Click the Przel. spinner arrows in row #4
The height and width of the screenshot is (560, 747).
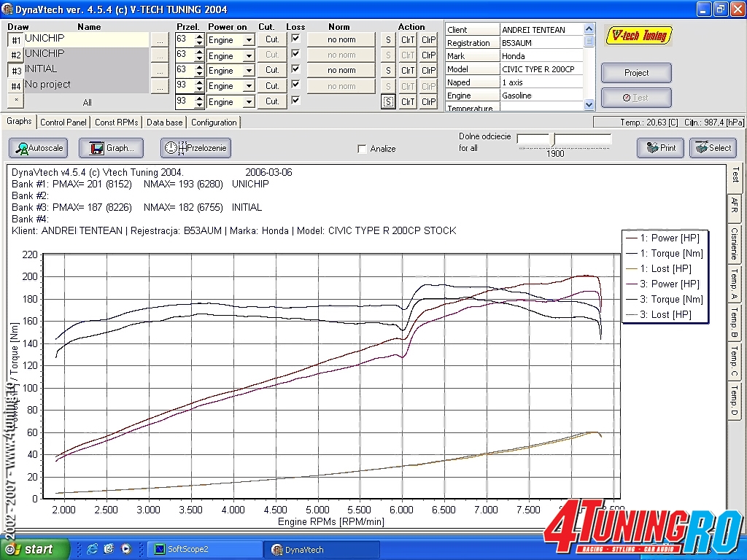point(199,86)
